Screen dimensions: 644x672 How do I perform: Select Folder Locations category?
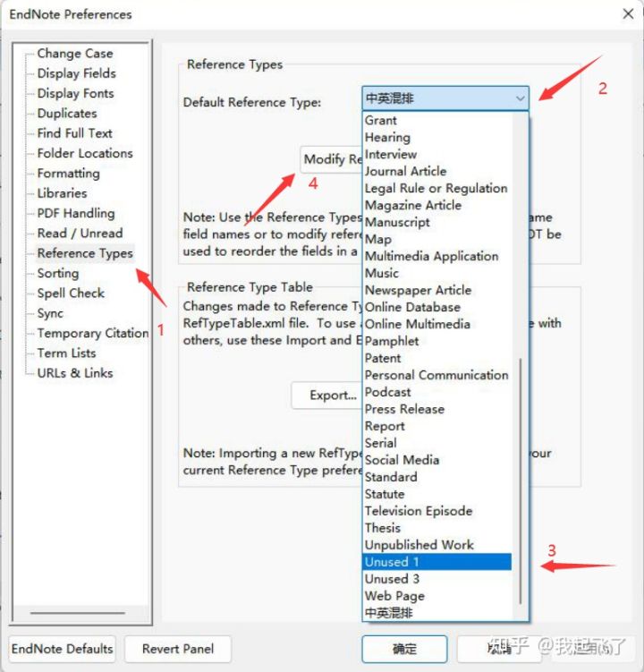[x=85, y=153]
